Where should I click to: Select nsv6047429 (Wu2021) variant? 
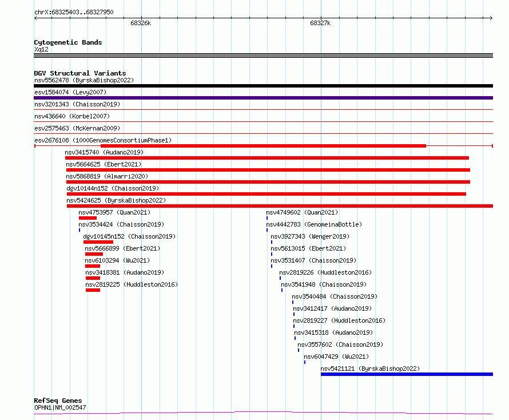337,356
